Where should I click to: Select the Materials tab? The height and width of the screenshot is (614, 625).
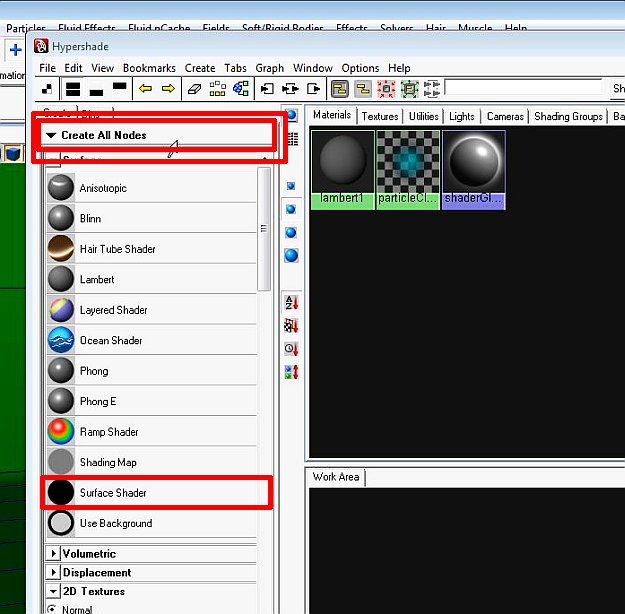(x=332, y=115)
